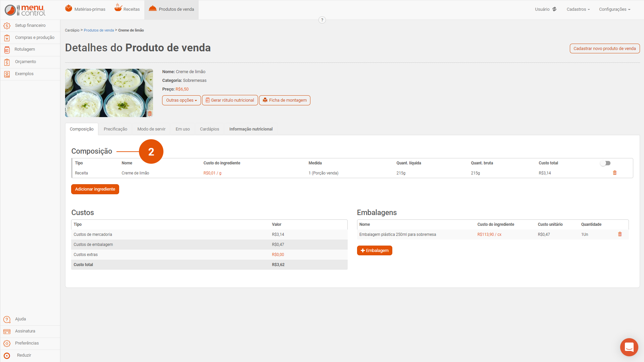The width and height of the screenshot is (644, 362).
Task: Delete the product photo using trash icon
Action: click(150, 114)
